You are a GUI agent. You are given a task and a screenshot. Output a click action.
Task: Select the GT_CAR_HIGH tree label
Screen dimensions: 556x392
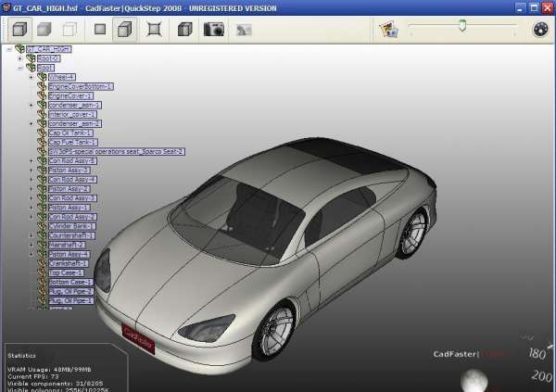click(x=49, y=49)
